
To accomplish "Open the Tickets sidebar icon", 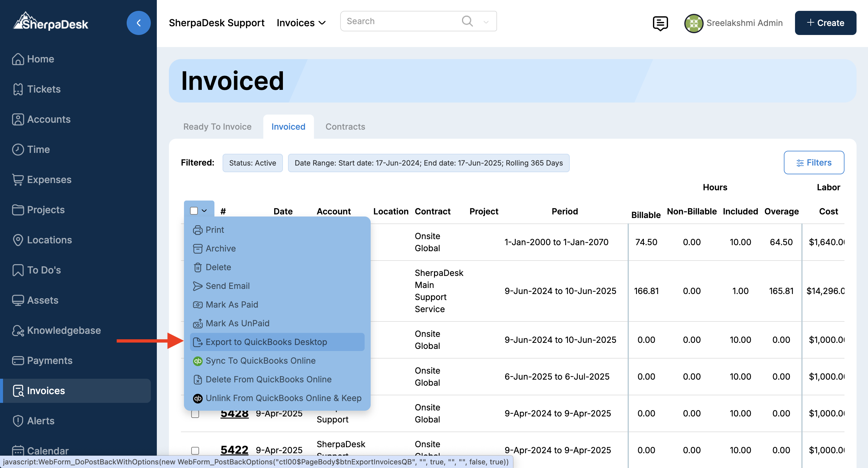I will point(18,89).
